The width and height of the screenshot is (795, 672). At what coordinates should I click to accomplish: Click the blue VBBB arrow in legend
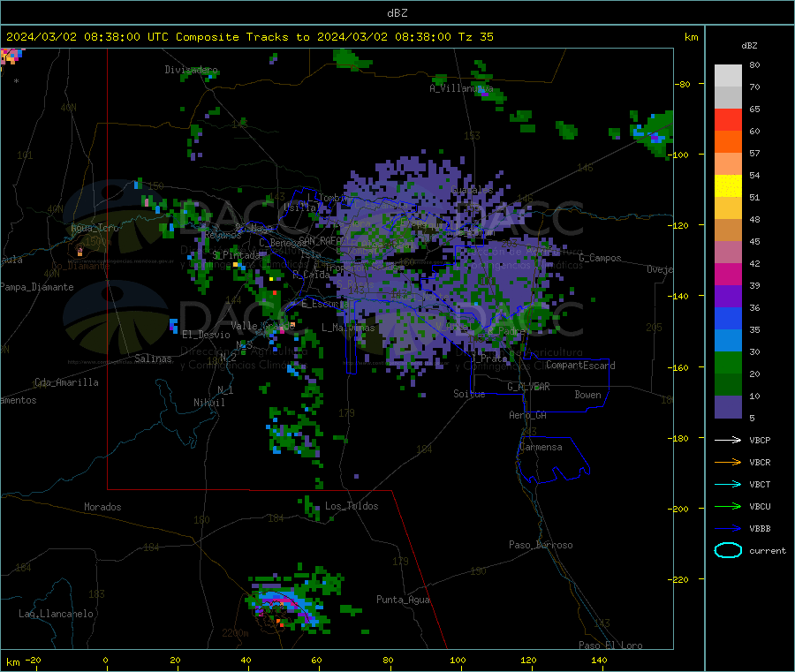click(728, 529)
